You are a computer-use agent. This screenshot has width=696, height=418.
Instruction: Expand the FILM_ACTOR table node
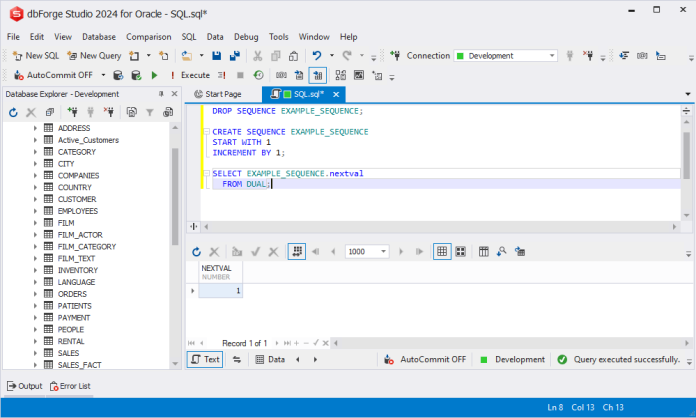(35, 235)
